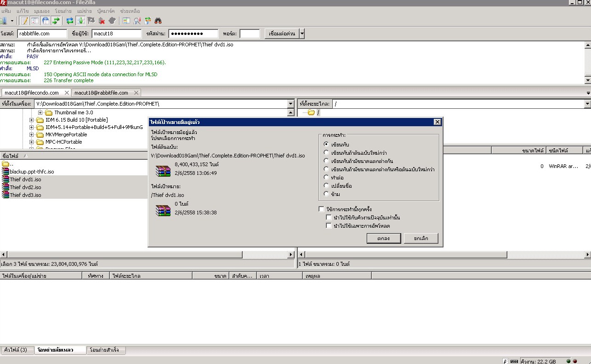Select the 'ข้าม' skip radio option
The image size is (591, 364).
click(326, 194)
